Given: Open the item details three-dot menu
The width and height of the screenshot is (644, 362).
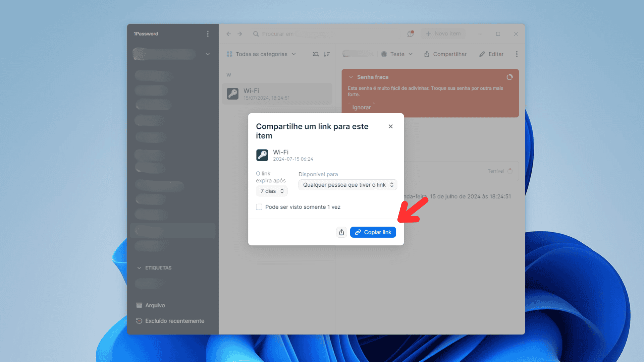Looking at the screenshot, I should tap(517, 54).
